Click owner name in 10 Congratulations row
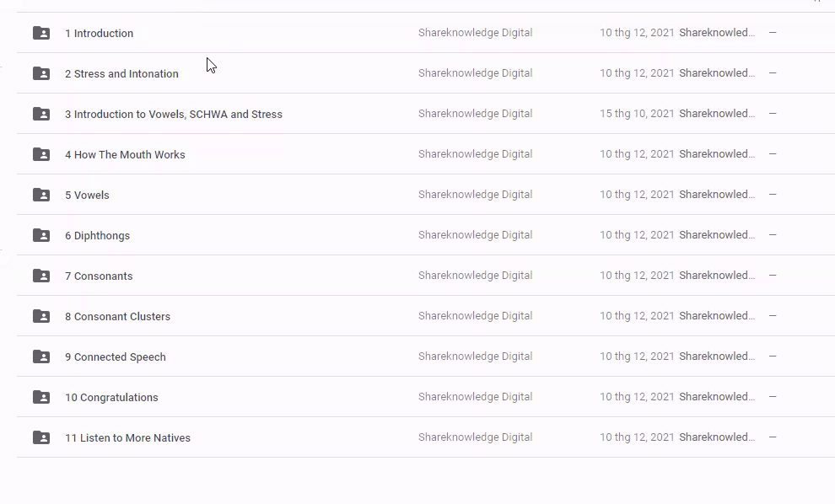Image resolution: width=835 pixels, height=504 pixels. pos(475,397)
